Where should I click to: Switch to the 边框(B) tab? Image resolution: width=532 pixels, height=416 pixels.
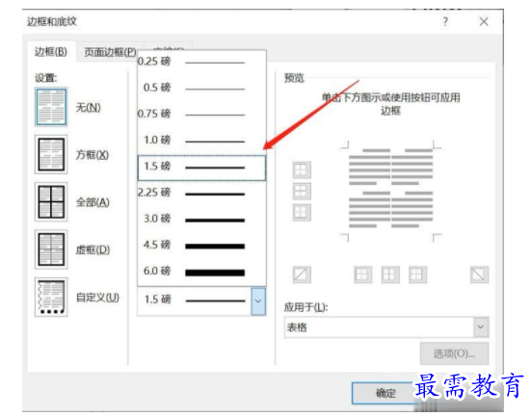coord(51,52)
